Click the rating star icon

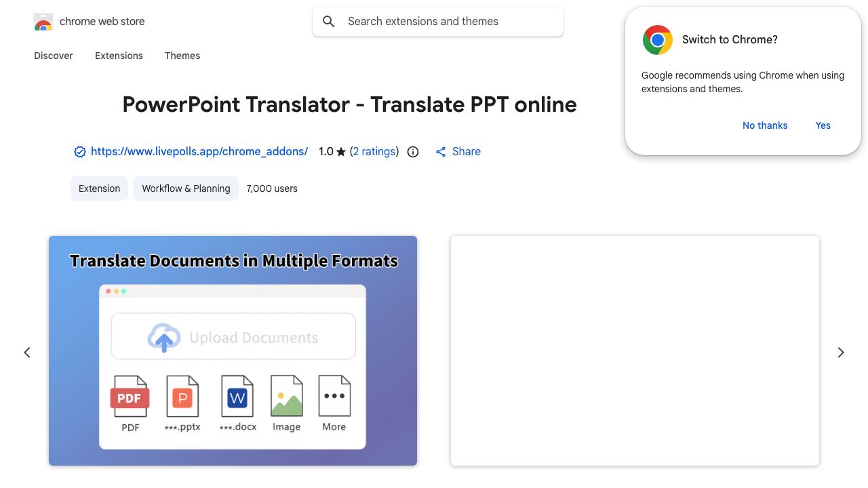[x=341, y=152]
